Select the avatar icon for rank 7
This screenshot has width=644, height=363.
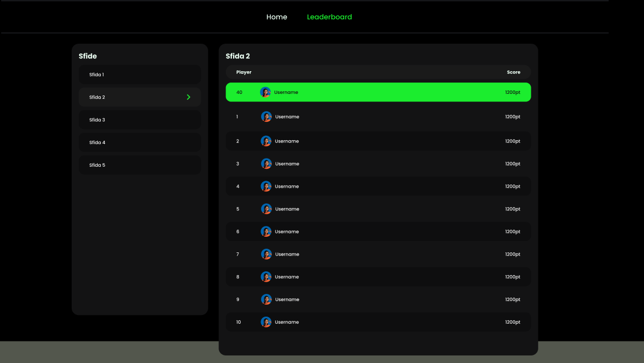pos(266,254)
